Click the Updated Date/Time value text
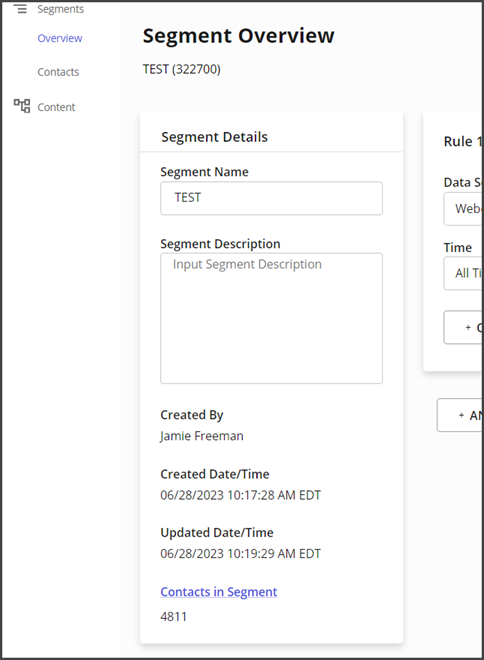Image resolution: width=484 pixels, height=660 pixels. tap(240, 554)
